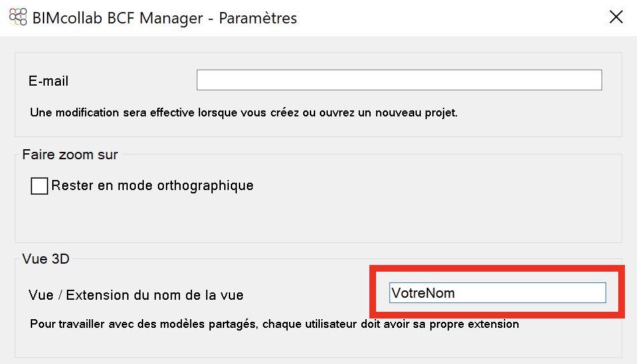Click the word "VotreNom" inside the text box
Viewport: 637px width, 364px height.
(423, 293)
